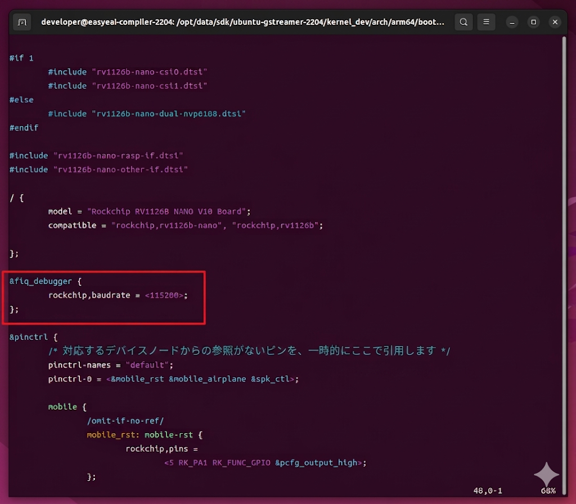Open the terminal search icon

[464, 22]
